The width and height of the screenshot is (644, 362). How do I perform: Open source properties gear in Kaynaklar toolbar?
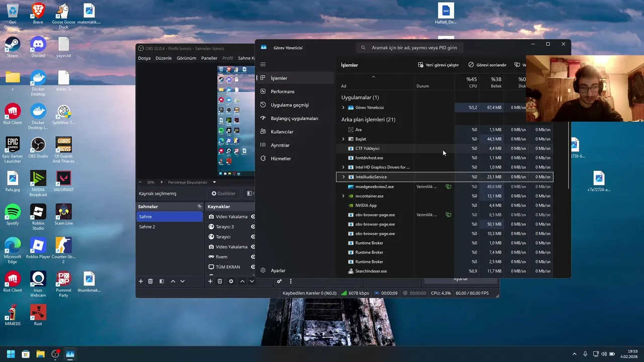(x=231, y=282)
